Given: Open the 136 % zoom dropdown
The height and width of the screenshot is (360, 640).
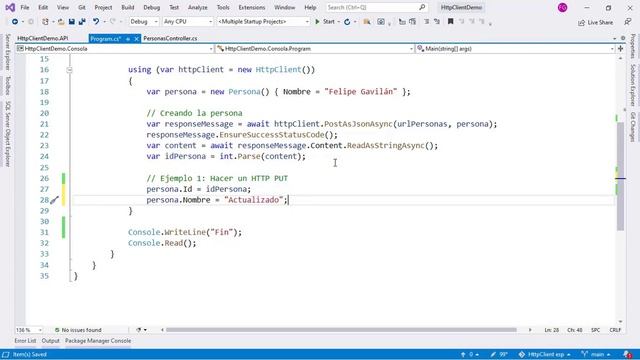Looking at the screenshot, I should click(x=29, y=330).
